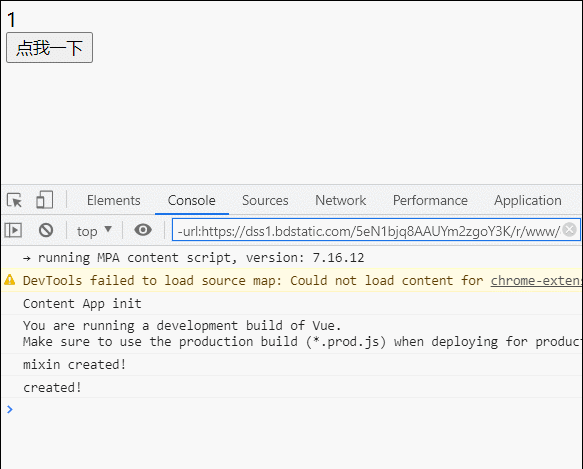Switch to the Network tab
The height and width of the screenshot is (469, 583).
[x=341, y=200]
